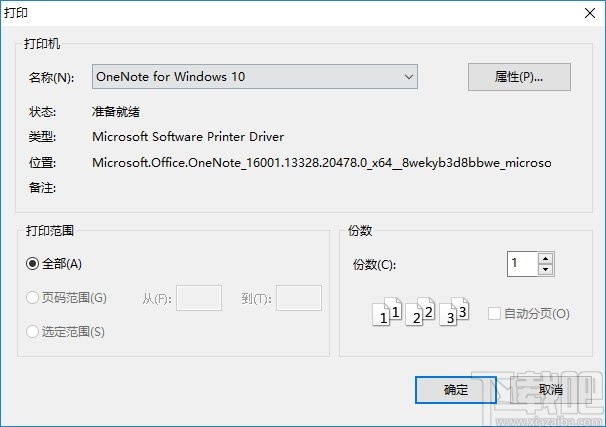Click the 到(T) page input field
Image resolution: width=606 pixels, height=427 pixels.
click(299, 298)
